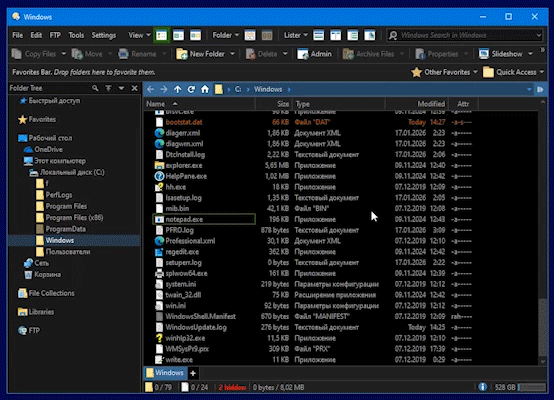Toggle the third layout icon after Lister
The image size is (554, 400).
click(x=353, y=35)
